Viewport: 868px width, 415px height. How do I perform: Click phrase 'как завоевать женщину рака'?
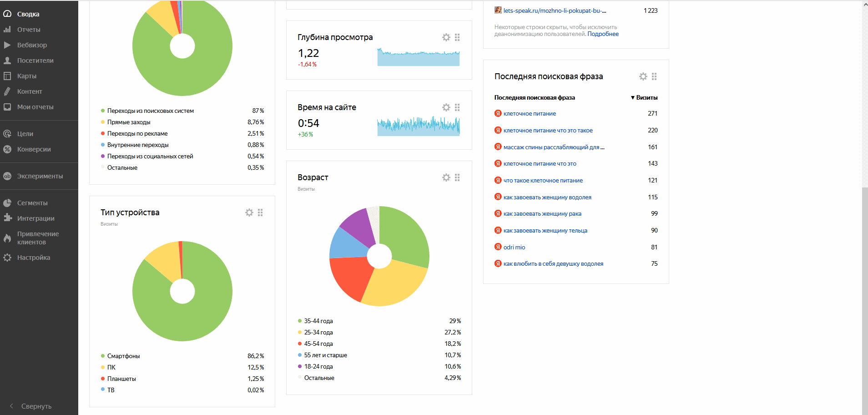(542, 214)
